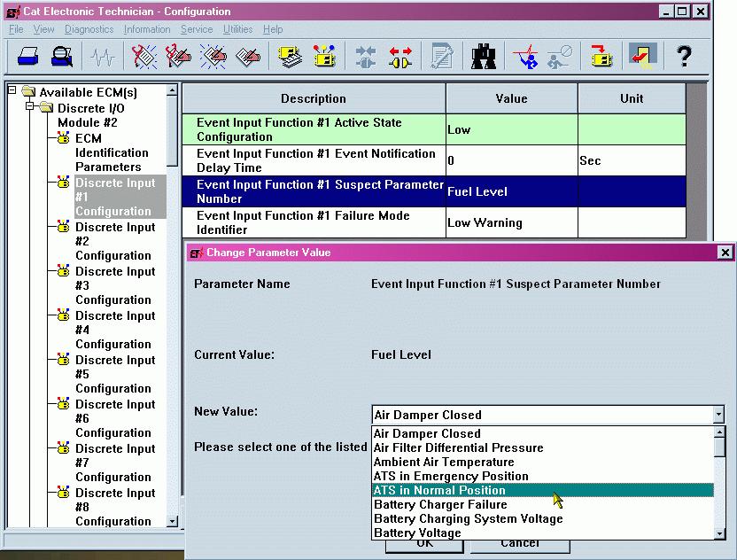Select the Suspect Parameter Number row
This screenshot has height=560, width=737.
coord(434,191)
